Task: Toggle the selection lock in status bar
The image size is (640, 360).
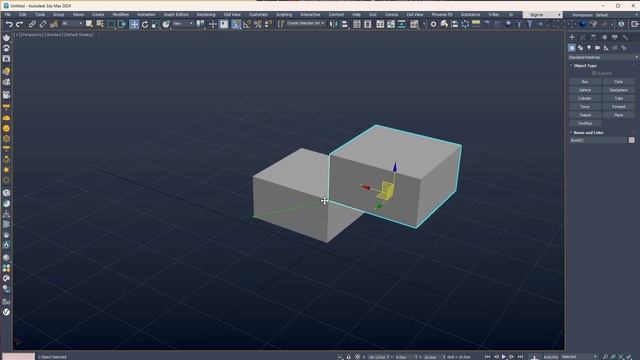Action: [349, 357]
